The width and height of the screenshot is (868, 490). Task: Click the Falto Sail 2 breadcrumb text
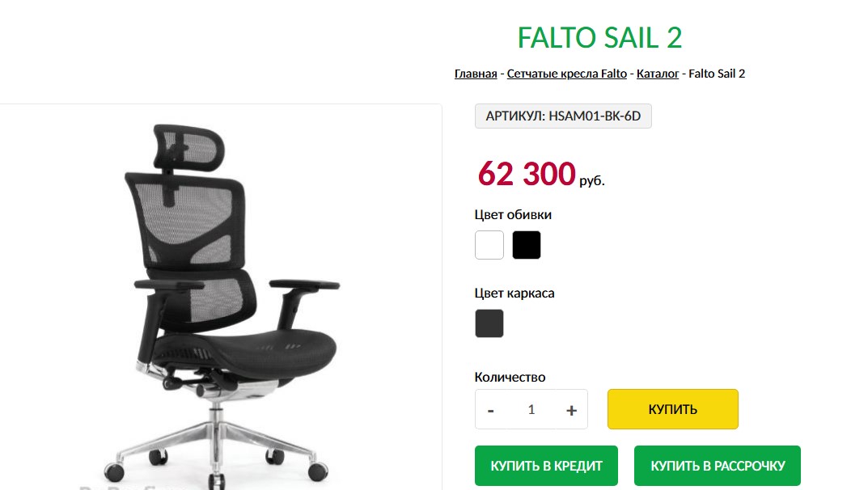point(717,74)
